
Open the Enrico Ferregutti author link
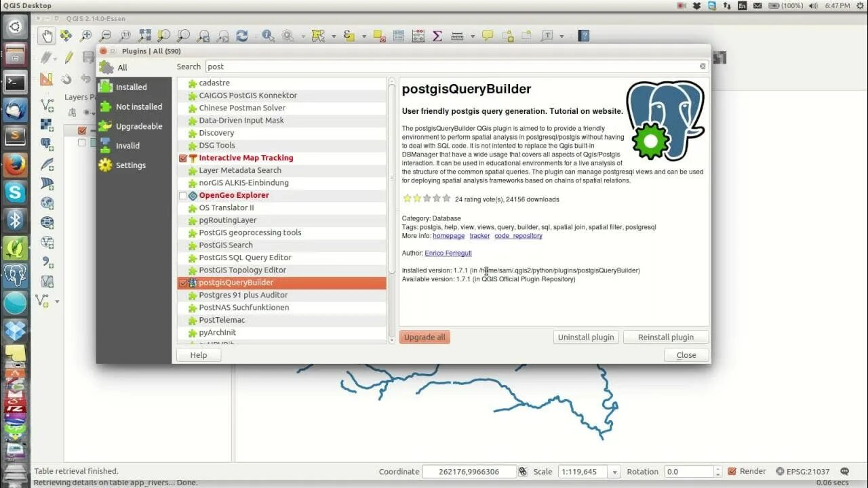[448, 253]
